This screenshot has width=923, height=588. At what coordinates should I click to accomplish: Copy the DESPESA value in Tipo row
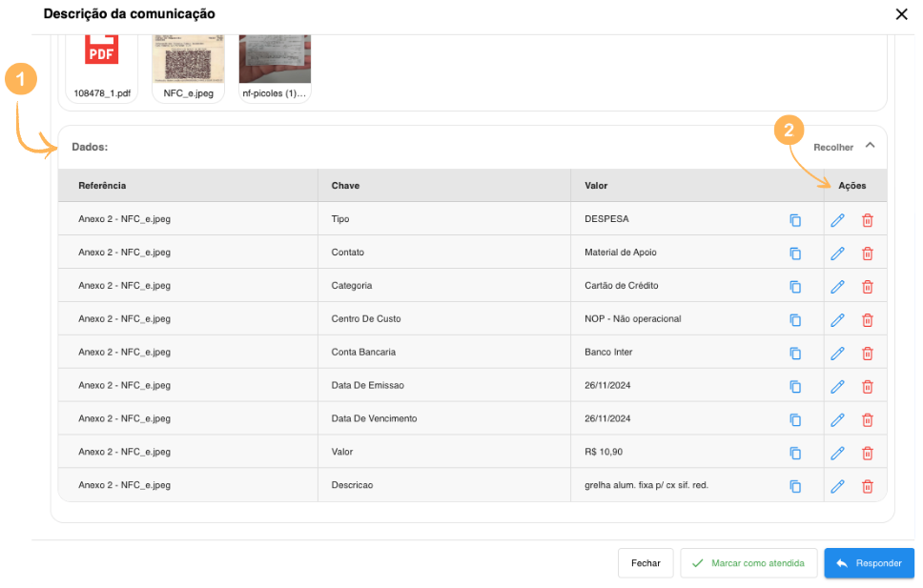pyautogui.click(x=795, y=220)
